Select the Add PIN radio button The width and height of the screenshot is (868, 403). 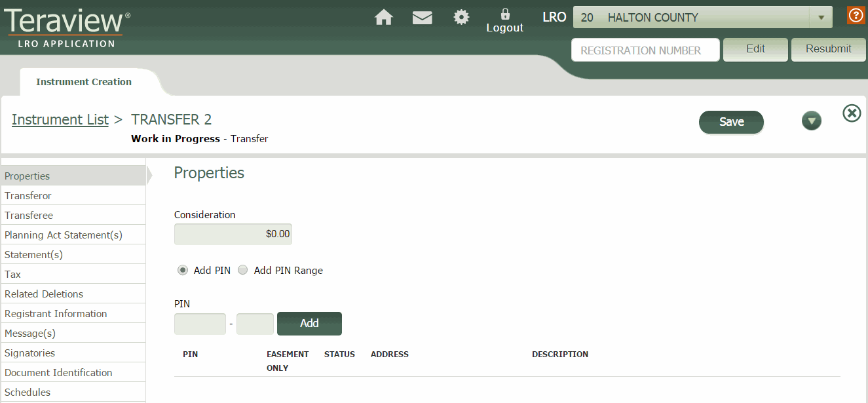click(x=183, y=270)
